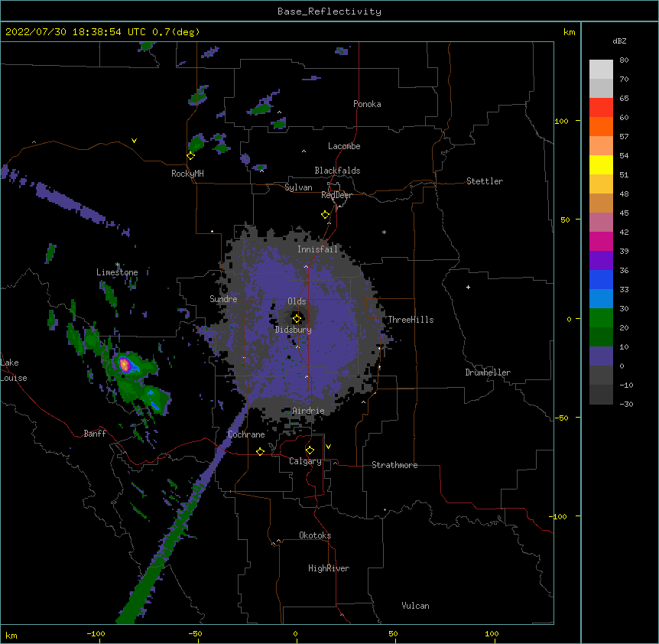Image resolution: width=659 pixels, height=644 pixels.
Task: Click the Lake Louise label
Action: pos(14,370)
